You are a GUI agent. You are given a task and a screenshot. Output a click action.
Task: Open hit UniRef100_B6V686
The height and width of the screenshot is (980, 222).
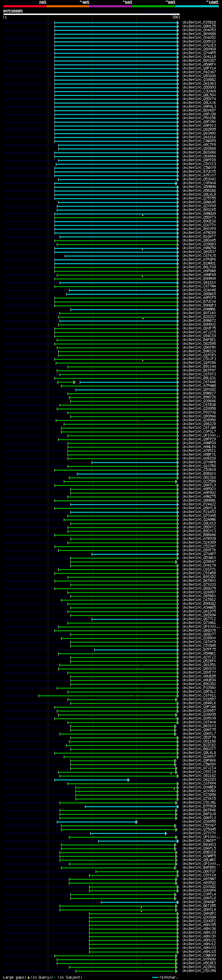[x=199, y=34]
